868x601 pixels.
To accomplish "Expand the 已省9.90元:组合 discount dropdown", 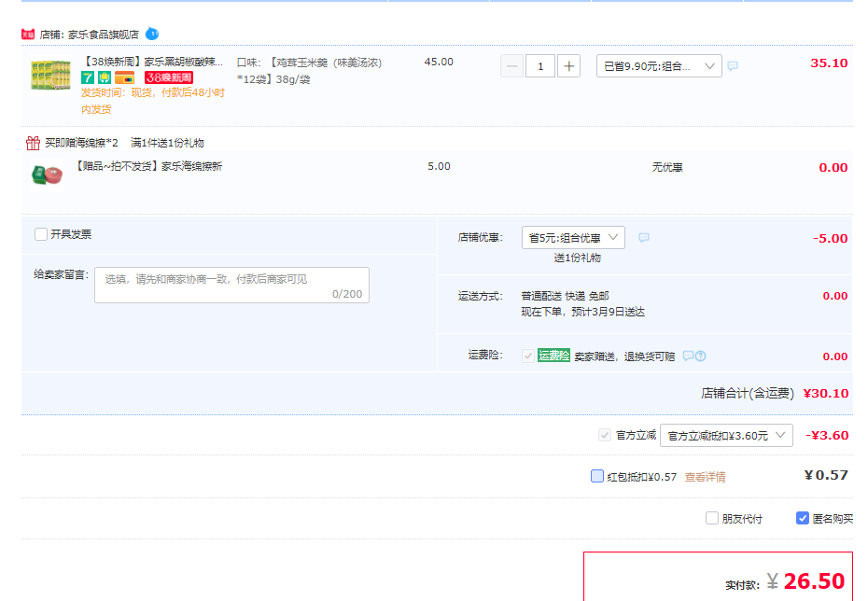I will point(659,66).
